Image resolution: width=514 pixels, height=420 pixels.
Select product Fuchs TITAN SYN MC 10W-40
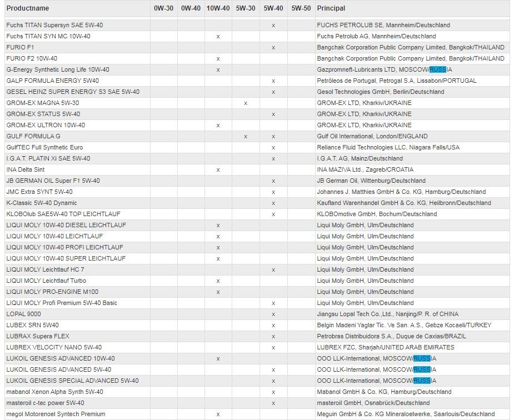[x=48, y=36]
